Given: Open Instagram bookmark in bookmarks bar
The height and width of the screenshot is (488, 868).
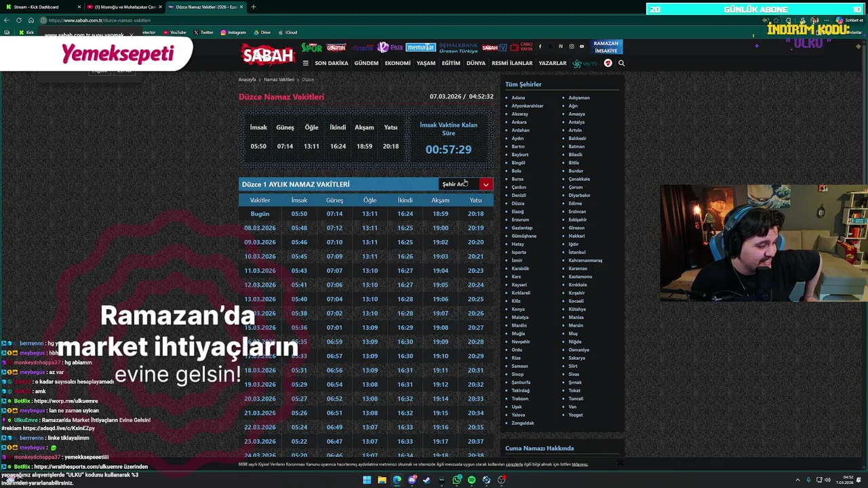Looking at the screenshot, I should (x=233, y=33).
